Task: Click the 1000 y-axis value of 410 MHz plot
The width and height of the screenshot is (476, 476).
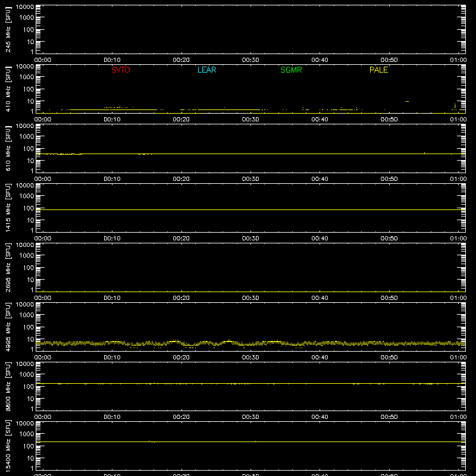Action: click(x=27, y=77)
